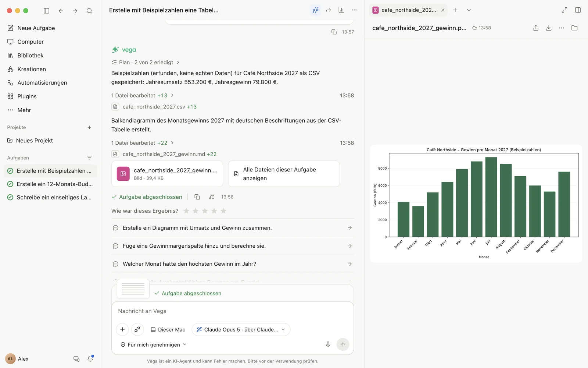This screenshot has width=588, height=368.
Task: Click the send arrow button
Action: click(x=343, y=344)
